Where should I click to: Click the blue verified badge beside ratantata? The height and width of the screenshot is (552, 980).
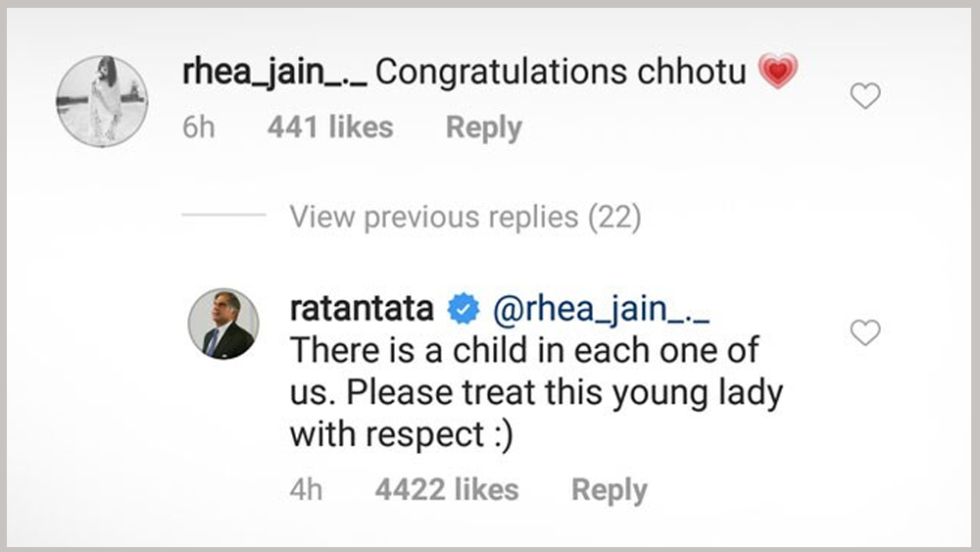(x=462, y=310)
